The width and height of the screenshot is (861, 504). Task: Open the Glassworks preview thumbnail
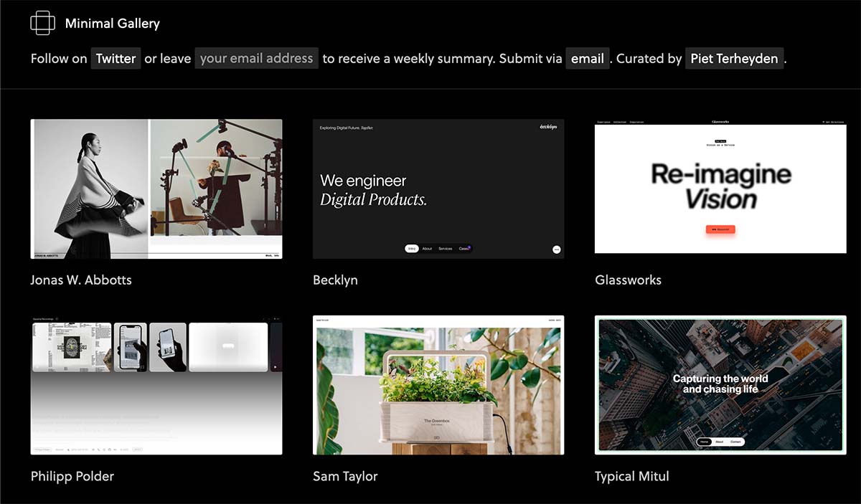click(720, 186)
